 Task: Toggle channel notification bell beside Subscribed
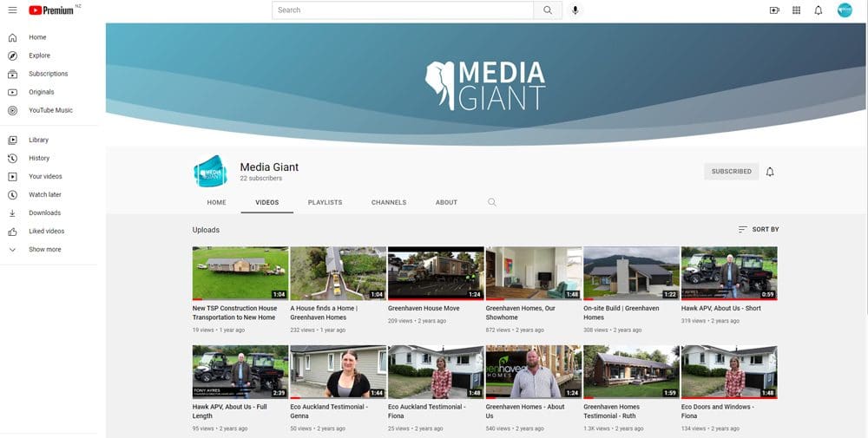769,172
